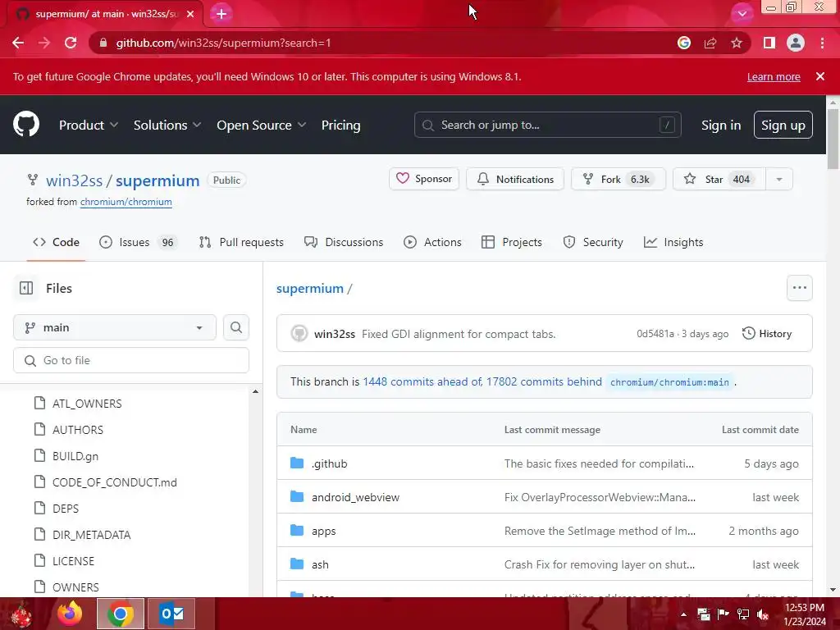Close the supermium browser tab
The image size is (840, 630).
pos(190,14)
